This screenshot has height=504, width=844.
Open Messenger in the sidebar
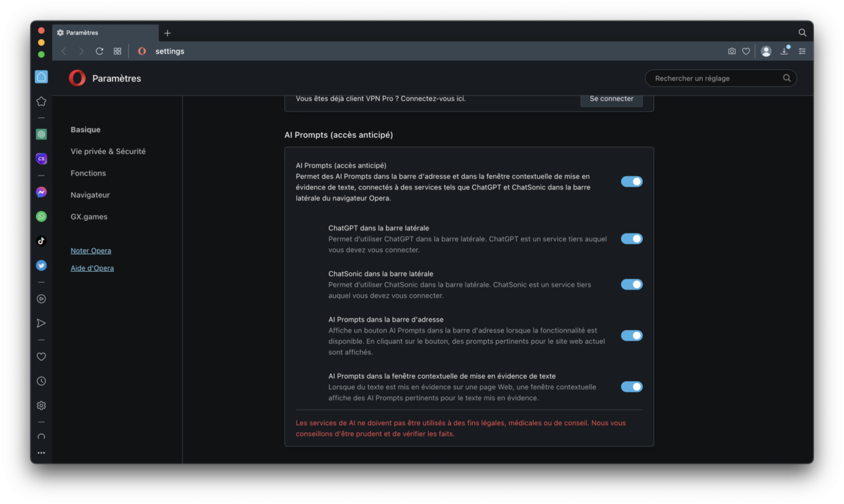click(41, 192)
